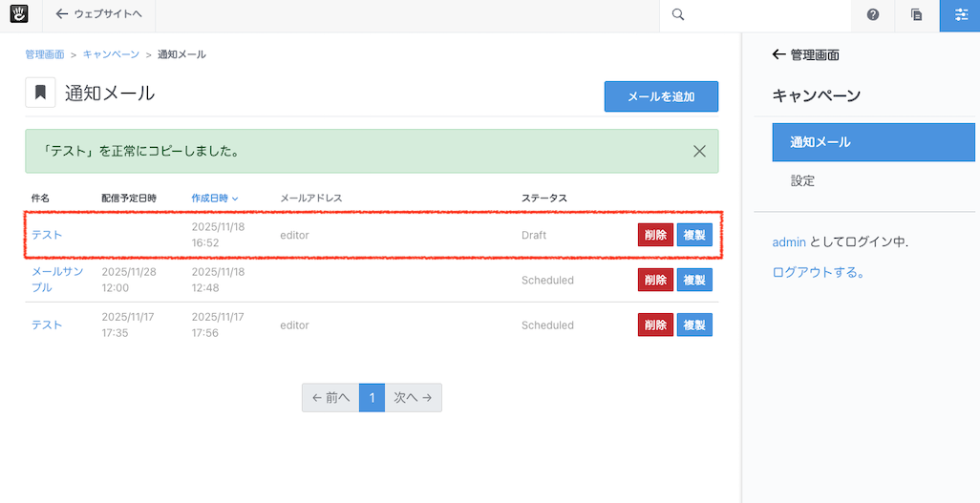Screen dimensions: 980x503
Task: Duplicate the メールサンプル mail
Action: [694, 280]
